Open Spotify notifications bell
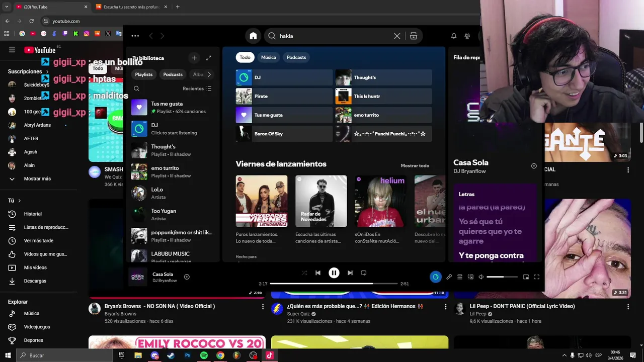This screenshot has height=362, width=644. 453,36
